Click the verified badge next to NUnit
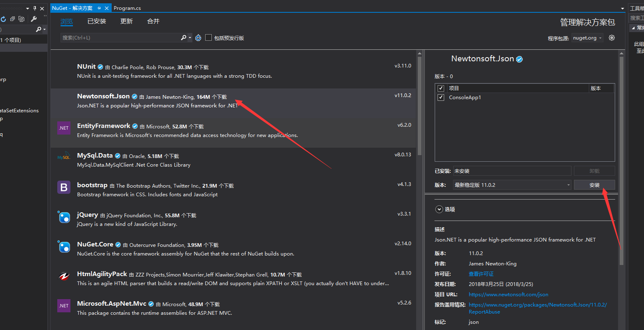Image resolution: width=644 pixels, height=330 pixels. click(101, 67)
